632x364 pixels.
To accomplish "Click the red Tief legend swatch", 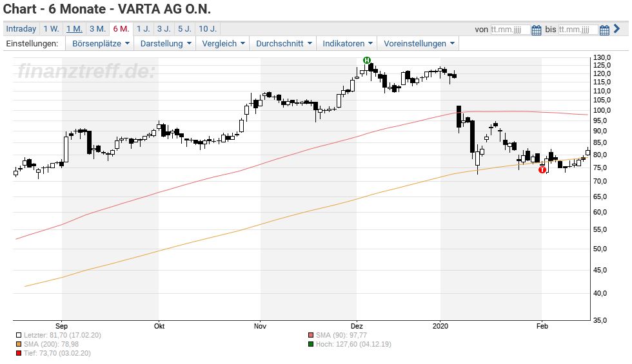I will click(x=19, y=354).
